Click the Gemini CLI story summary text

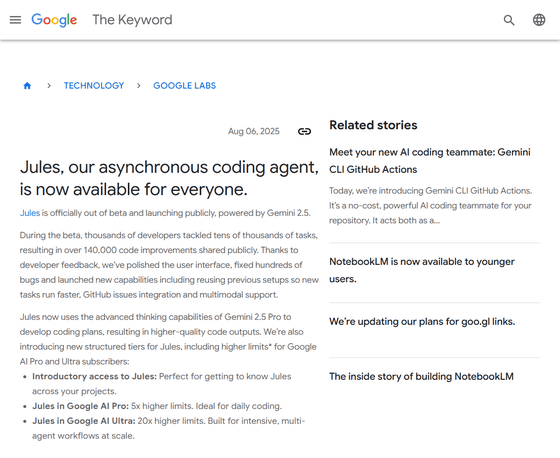tap(431, 206)
